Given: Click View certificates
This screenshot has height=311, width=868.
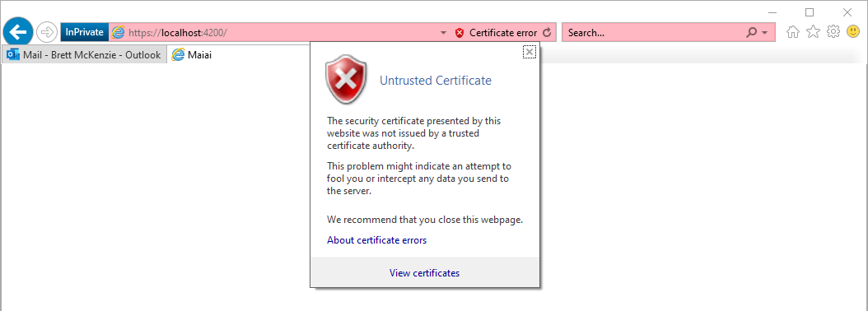Looking at the screenshot, I should pos(425,273).
